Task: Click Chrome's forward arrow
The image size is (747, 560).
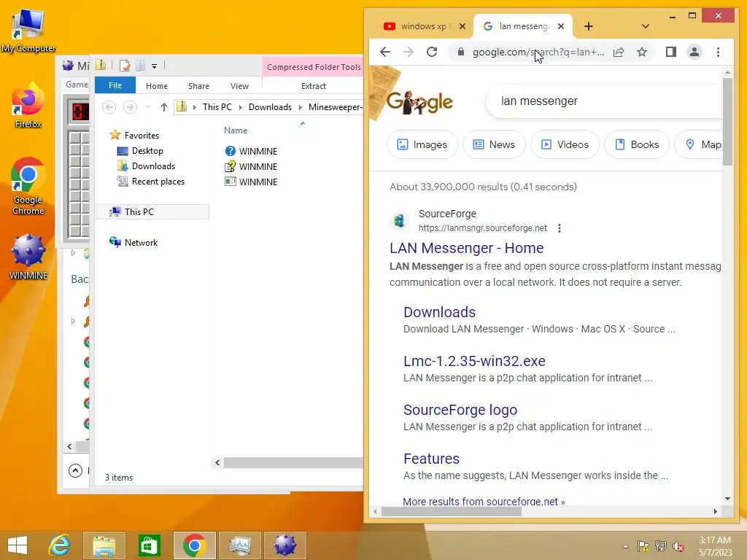Action: [409, 52]
